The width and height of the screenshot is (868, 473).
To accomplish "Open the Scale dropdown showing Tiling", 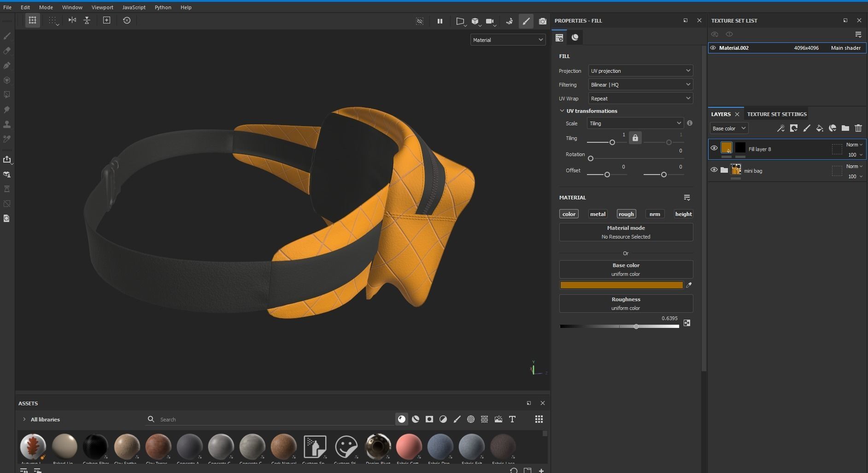I will [x=635, y=123].
